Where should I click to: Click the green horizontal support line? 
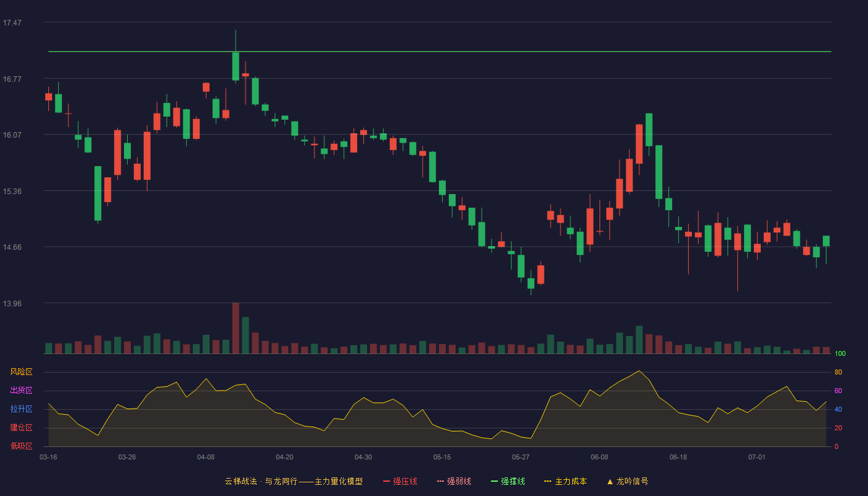[440, 51]
